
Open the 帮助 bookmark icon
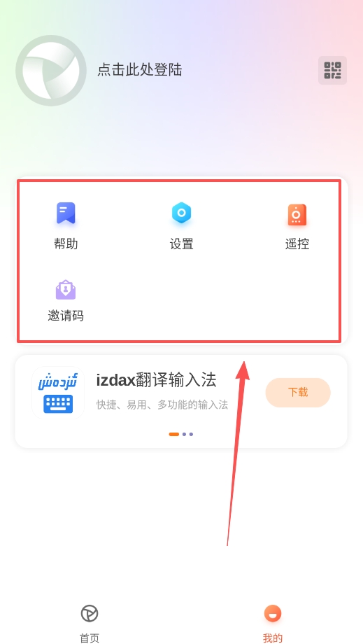point(66,213)
